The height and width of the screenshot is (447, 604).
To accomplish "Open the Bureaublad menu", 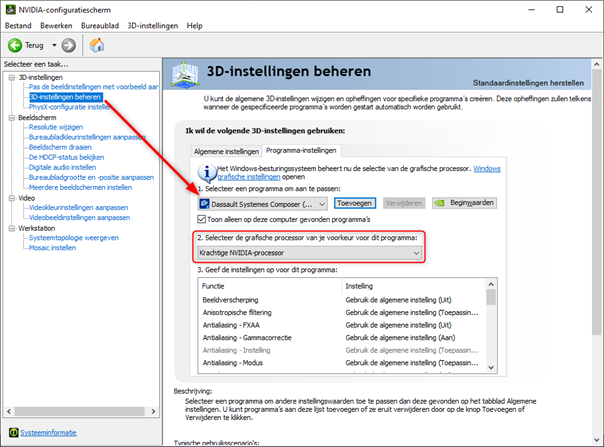I will point(100,25).
